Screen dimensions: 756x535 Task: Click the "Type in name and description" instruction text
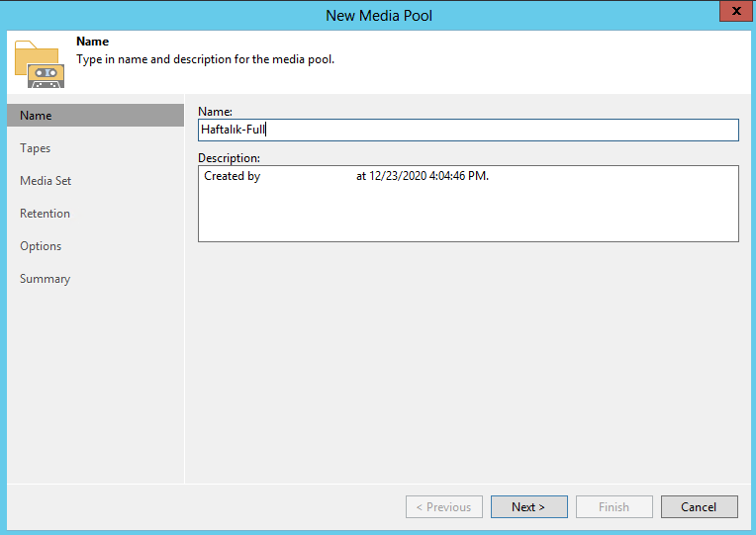click(x=205, y=59)
